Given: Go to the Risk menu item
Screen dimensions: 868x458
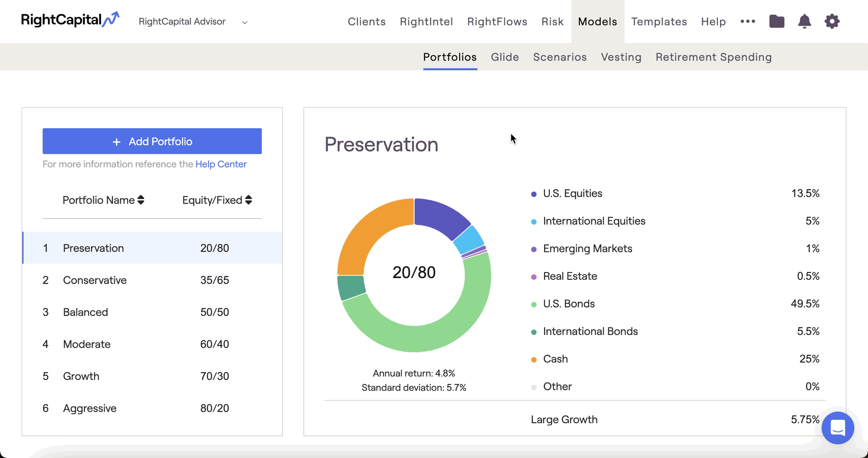Looking at the screenshot, I should click(552, 22).
